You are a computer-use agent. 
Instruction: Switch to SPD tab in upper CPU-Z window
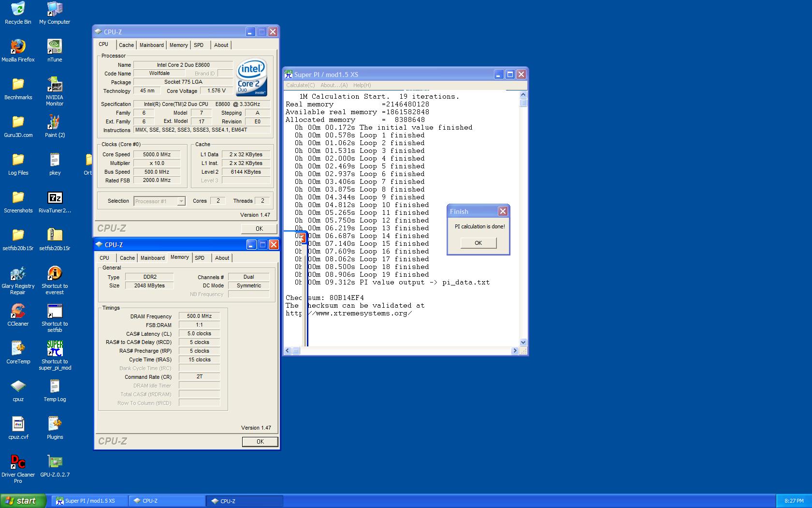(199, 45)
